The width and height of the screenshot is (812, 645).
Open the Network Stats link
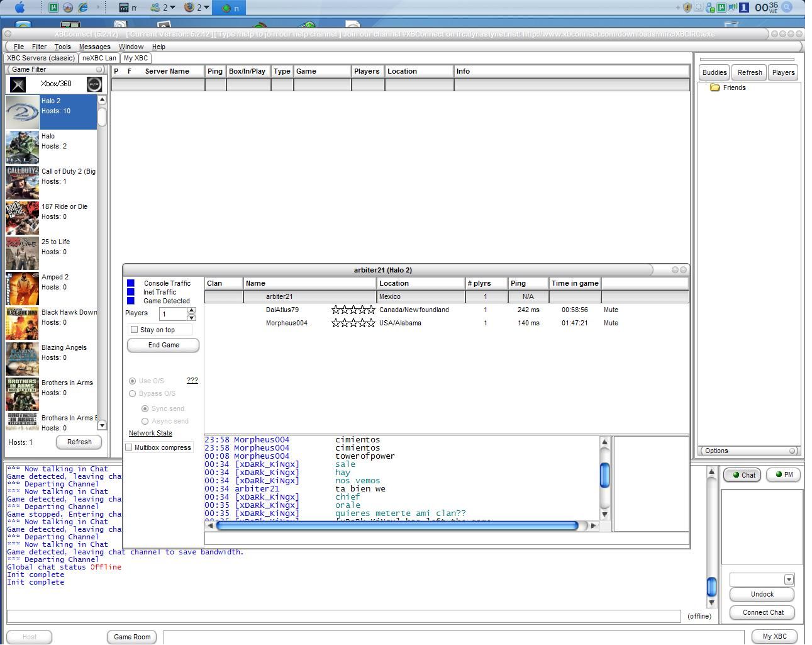point(150,433)
